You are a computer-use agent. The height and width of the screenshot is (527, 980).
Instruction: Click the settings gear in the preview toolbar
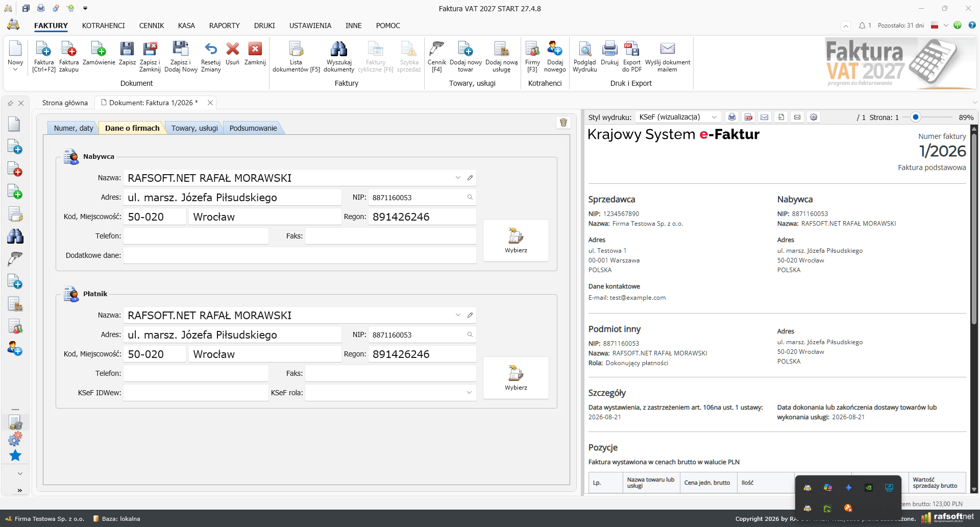click(814, 117)
